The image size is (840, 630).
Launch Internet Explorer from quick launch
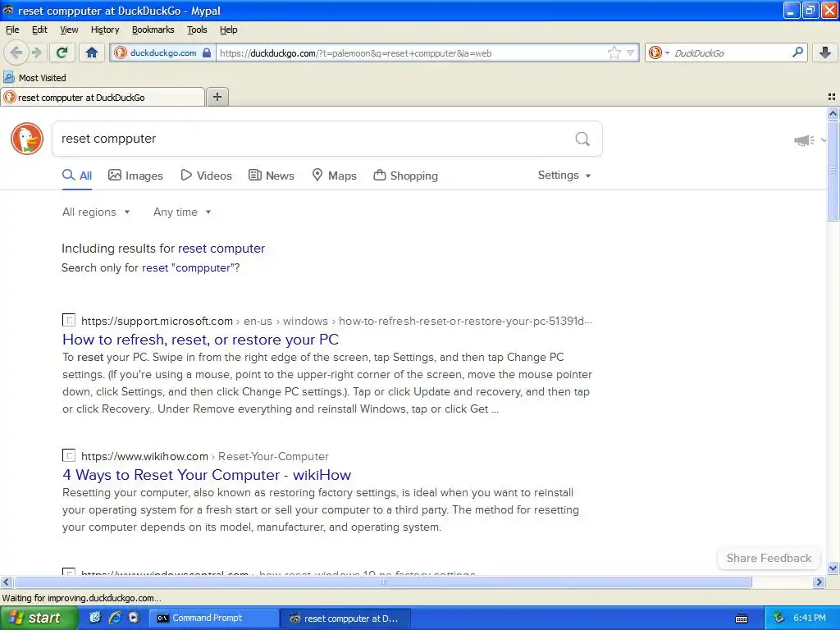[x=115, y=618]
